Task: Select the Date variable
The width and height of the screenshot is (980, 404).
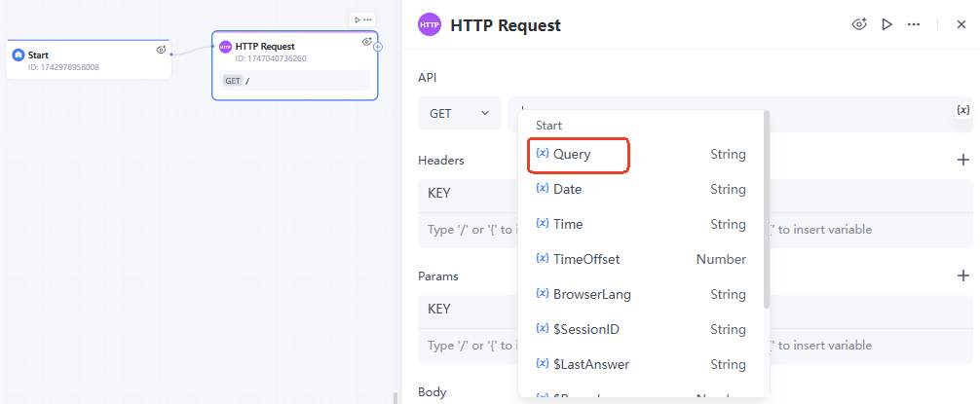Action: [x=643, y=189]
